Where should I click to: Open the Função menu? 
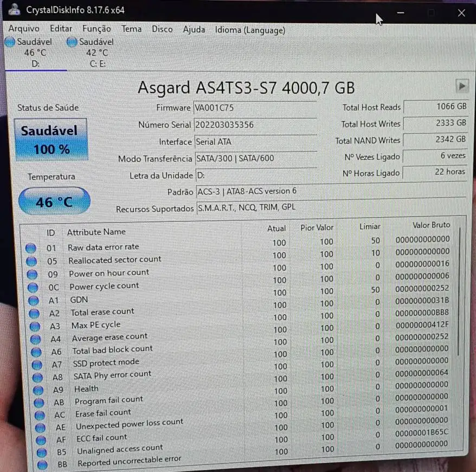click(97, 29)
